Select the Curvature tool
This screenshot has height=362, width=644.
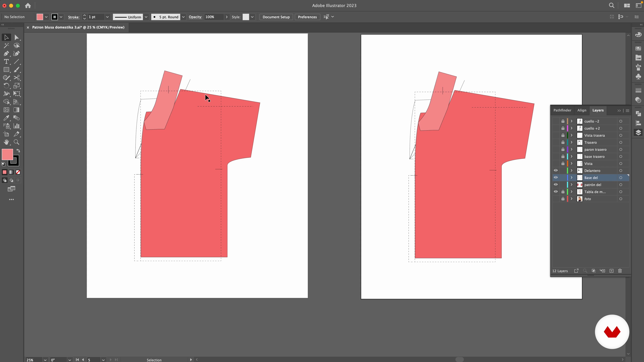[16, 53]
